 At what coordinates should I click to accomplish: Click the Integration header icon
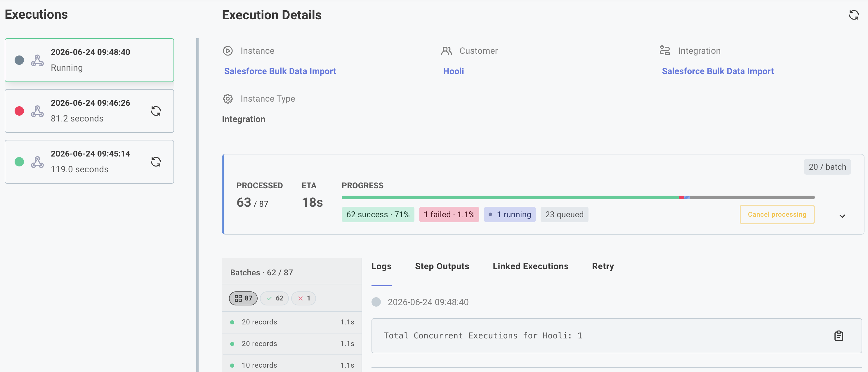tap(665, 51)
